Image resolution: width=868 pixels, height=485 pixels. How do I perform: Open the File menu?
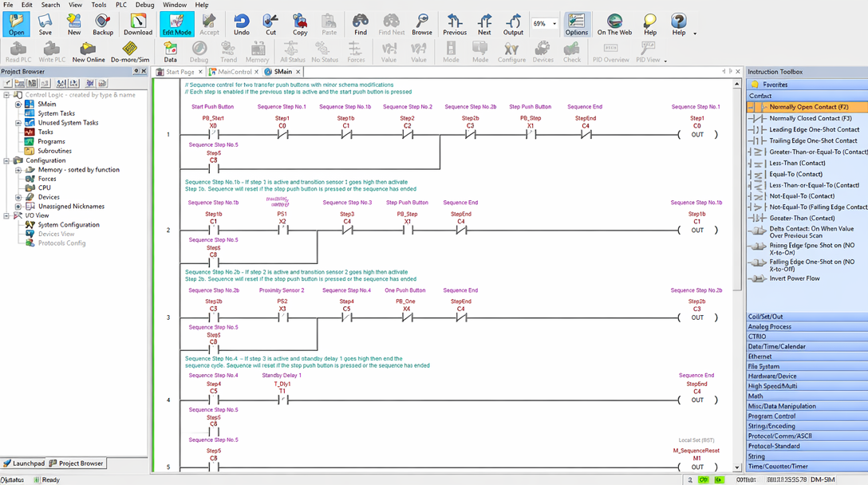[x=8, y=5]
